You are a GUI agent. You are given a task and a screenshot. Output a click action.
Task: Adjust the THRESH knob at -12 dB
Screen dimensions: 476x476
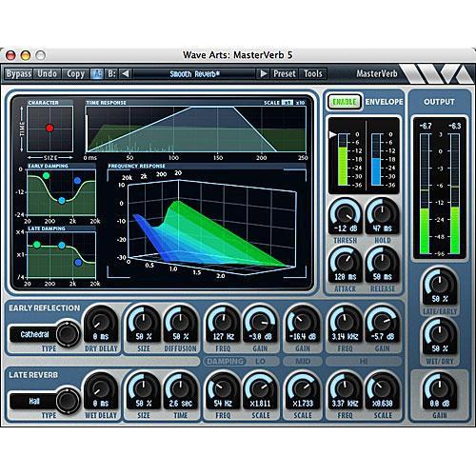pyautogui.click(x=346, y=215)
